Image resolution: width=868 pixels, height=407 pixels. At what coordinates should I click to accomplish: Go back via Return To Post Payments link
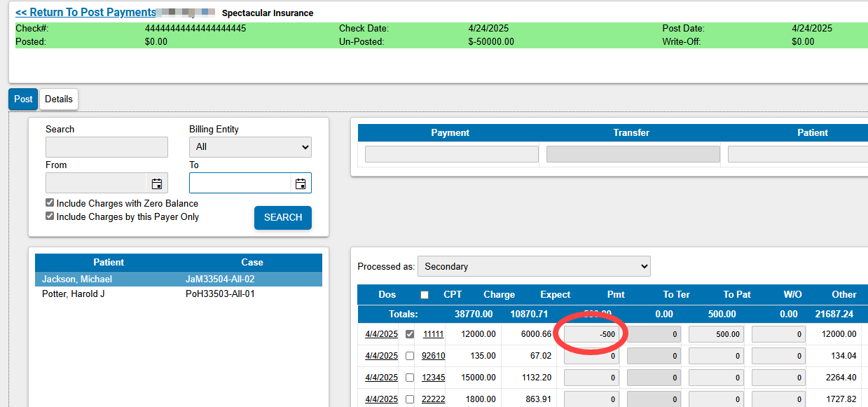(x=85, y=13)
